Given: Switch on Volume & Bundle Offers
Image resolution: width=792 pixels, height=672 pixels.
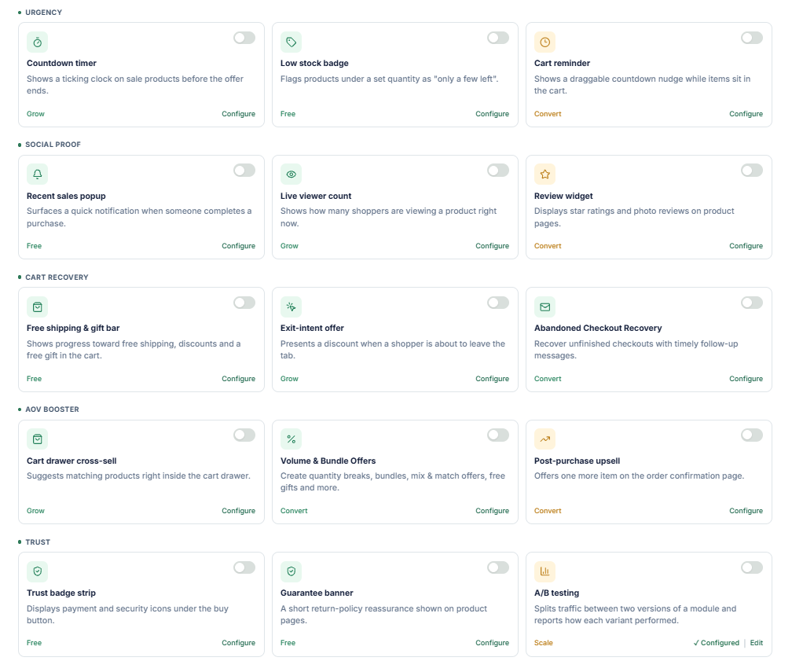Looking at the screenshot, I should pos(498,435).
